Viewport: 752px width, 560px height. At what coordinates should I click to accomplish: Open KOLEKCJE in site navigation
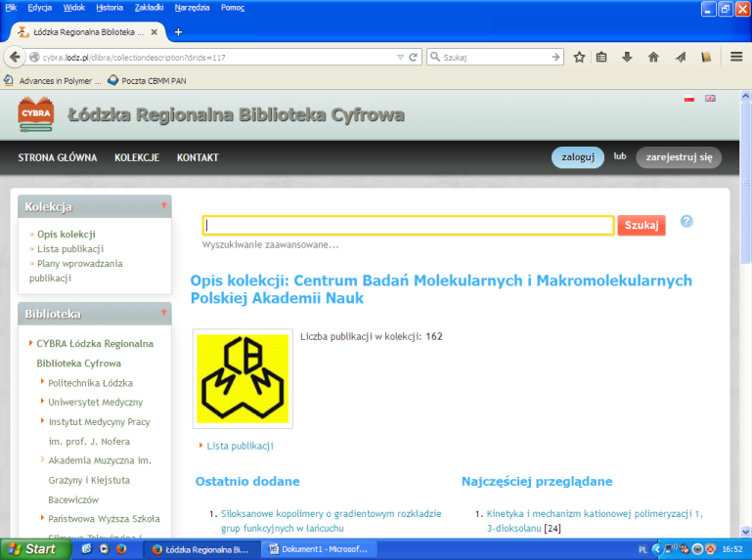[137, 157]
